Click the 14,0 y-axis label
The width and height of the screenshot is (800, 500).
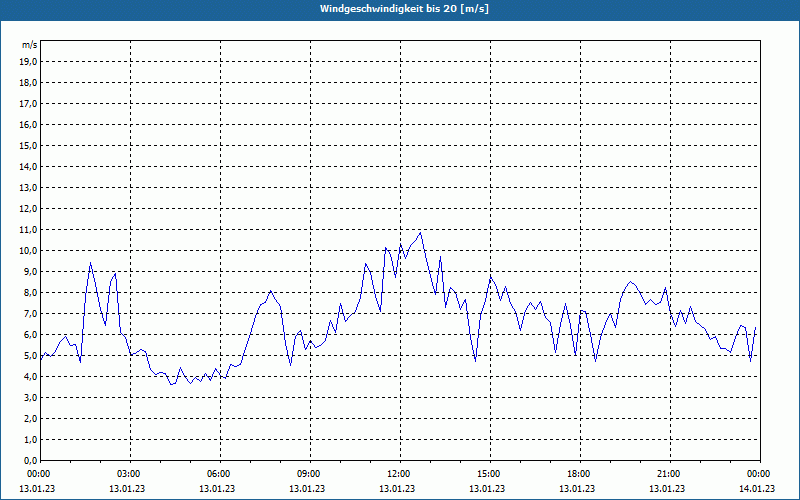28,166
